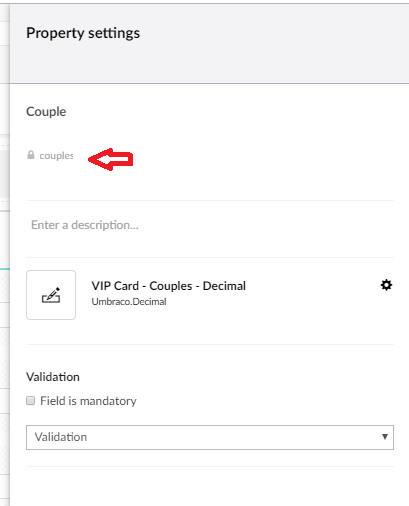Image resolution: width=409 pixels, height=506 pixels.
Task: Focus the Enter a description field
Action: tap(210, 225)
